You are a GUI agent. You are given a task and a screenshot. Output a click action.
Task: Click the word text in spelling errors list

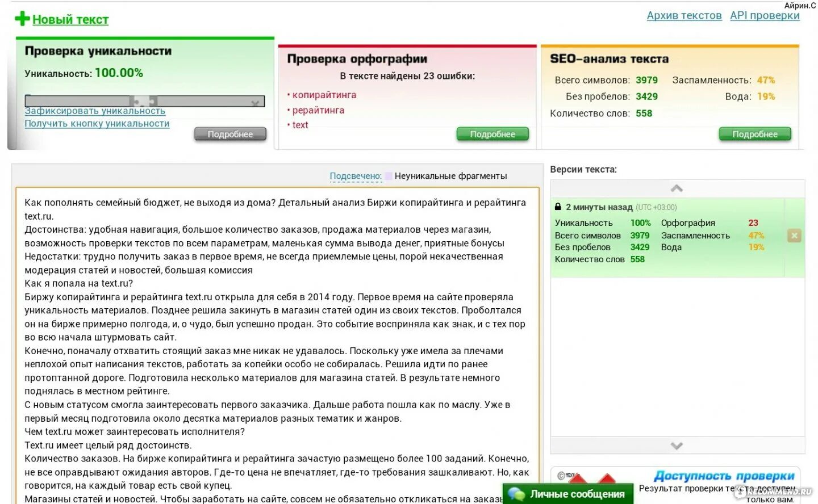point(301,125)
